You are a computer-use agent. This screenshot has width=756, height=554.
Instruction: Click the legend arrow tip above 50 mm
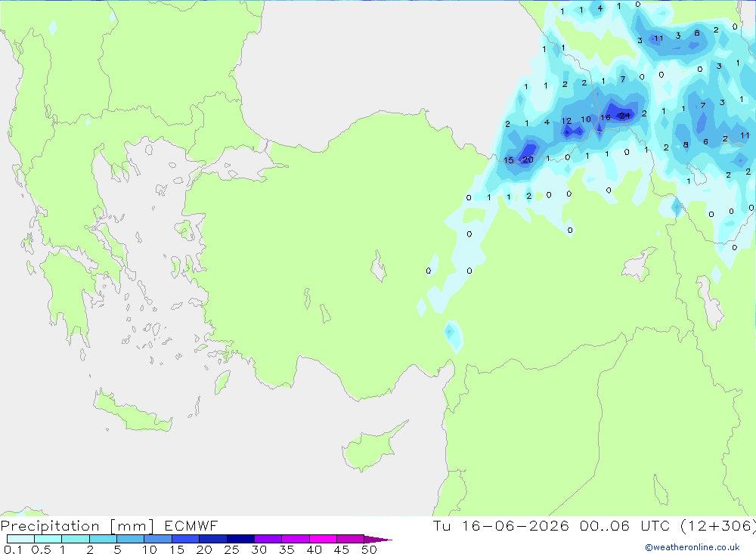click(x=378, y=539)
